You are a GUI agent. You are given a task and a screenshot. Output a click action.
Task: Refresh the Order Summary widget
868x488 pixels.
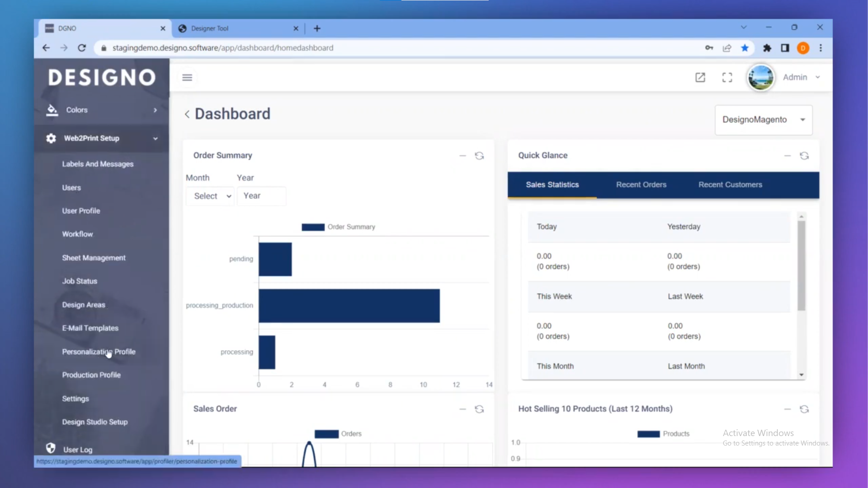pos(479,155)
